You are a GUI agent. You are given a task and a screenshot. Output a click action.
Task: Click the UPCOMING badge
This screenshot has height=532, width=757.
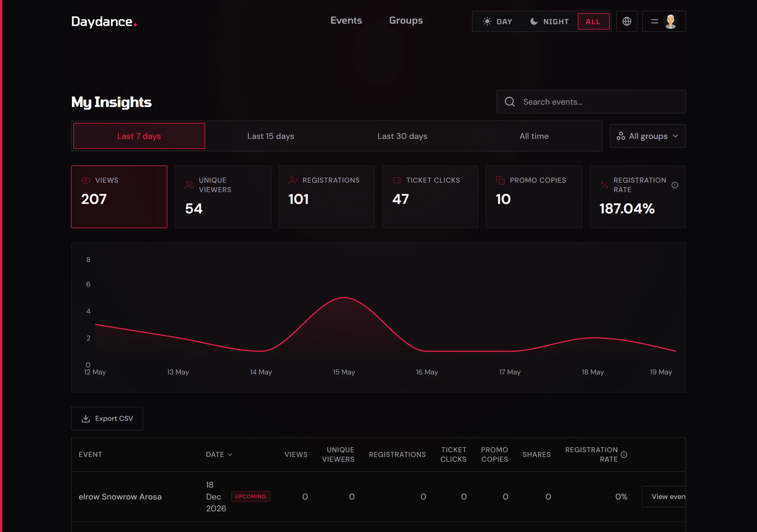(250, 497)
